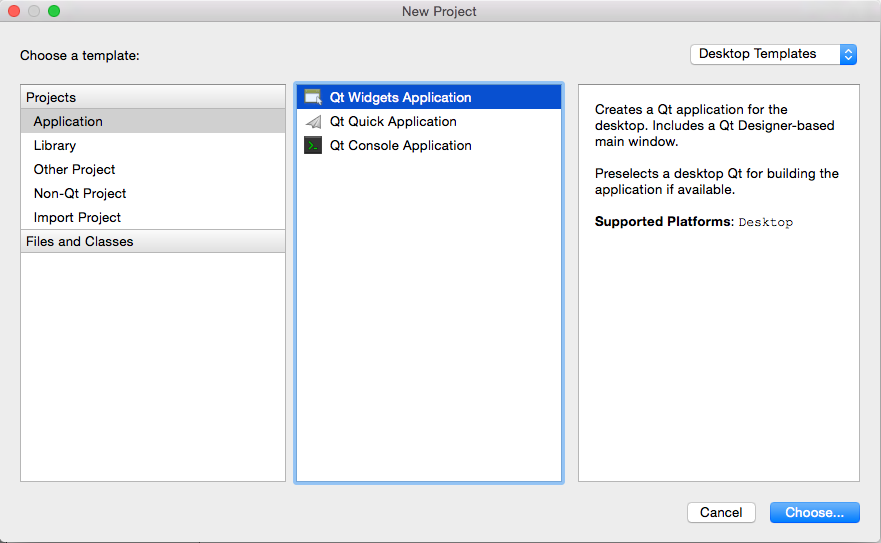Click the green zoom window button
Viewport: 881px width, 543px height.
[54, 11]
